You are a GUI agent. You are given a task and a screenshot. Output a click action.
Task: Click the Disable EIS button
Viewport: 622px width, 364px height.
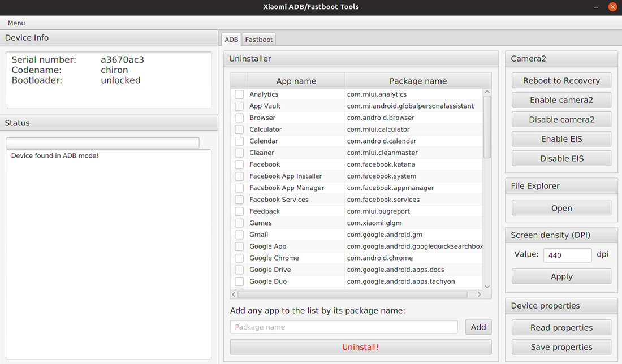tap(561, 158)
